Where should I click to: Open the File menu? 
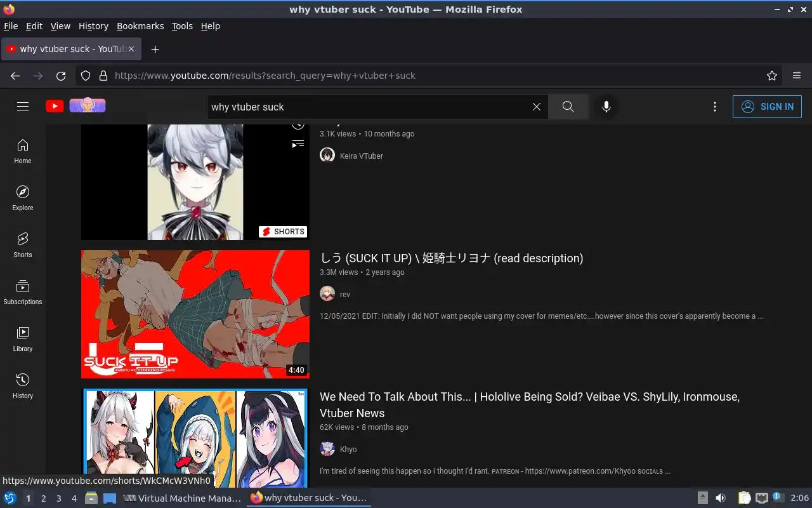point(11,26)
